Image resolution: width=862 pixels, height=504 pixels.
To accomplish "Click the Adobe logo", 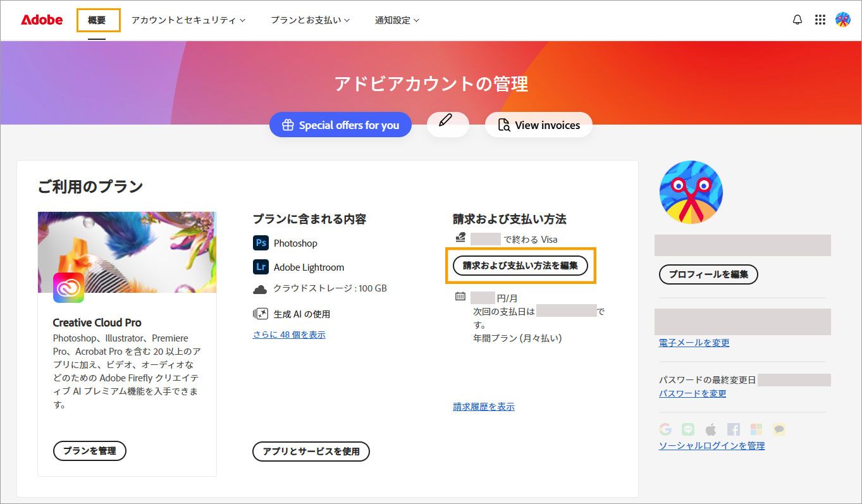I will 40,20.
